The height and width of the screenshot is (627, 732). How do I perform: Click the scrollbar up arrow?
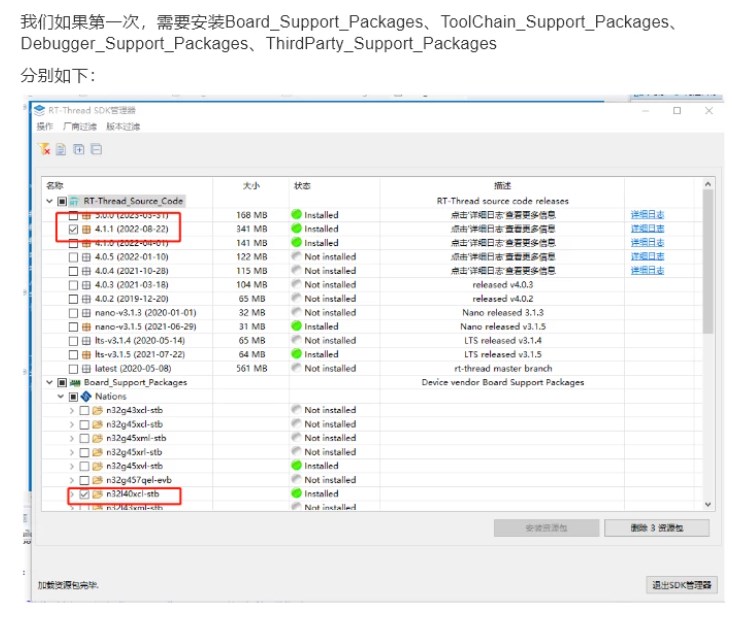point(708,184)
